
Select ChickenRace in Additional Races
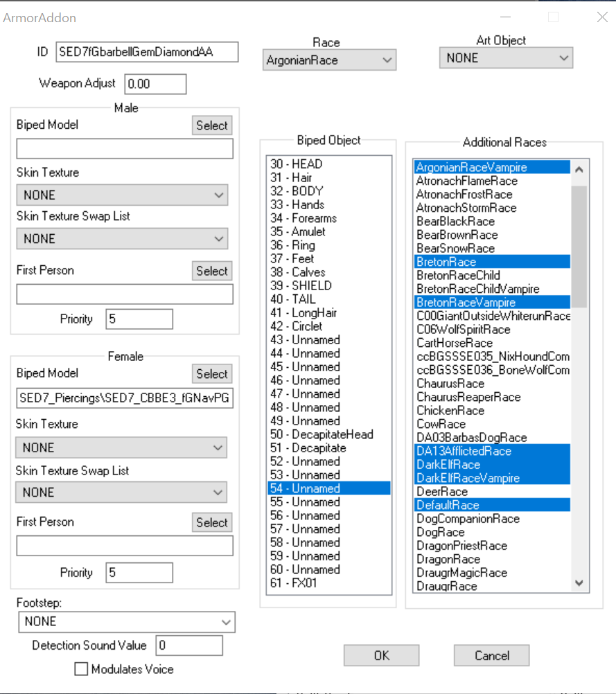tap(492, 410)
